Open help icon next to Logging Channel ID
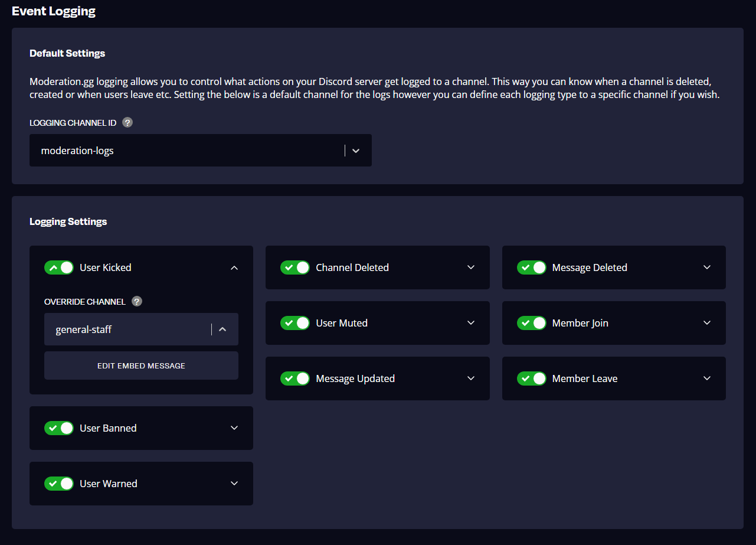 (x=127, y=123)
